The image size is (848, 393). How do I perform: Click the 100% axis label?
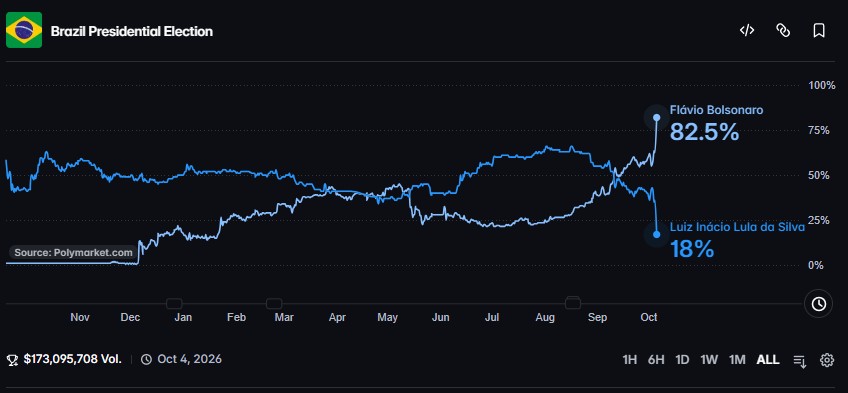click(822, 85)
